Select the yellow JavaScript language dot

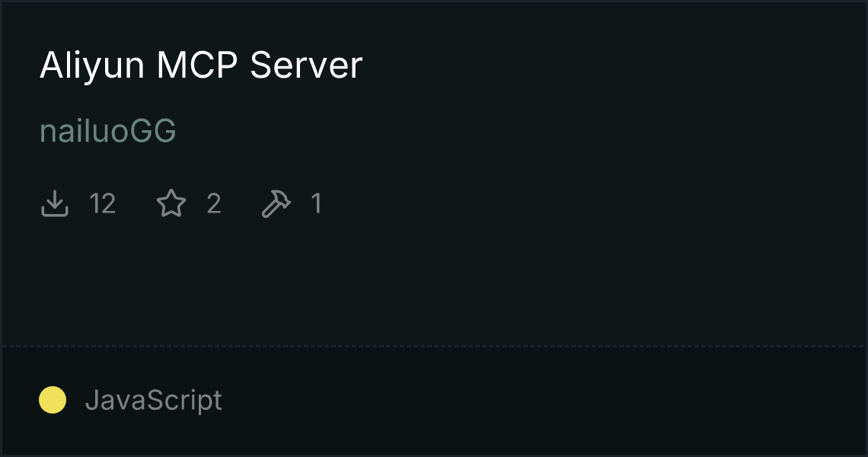[x=53, y=400]
